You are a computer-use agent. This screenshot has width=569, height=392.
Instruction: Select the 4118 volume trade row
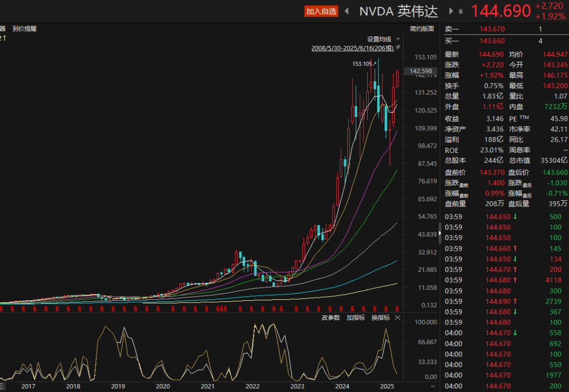pyautogui.click(x=505, y=280)
